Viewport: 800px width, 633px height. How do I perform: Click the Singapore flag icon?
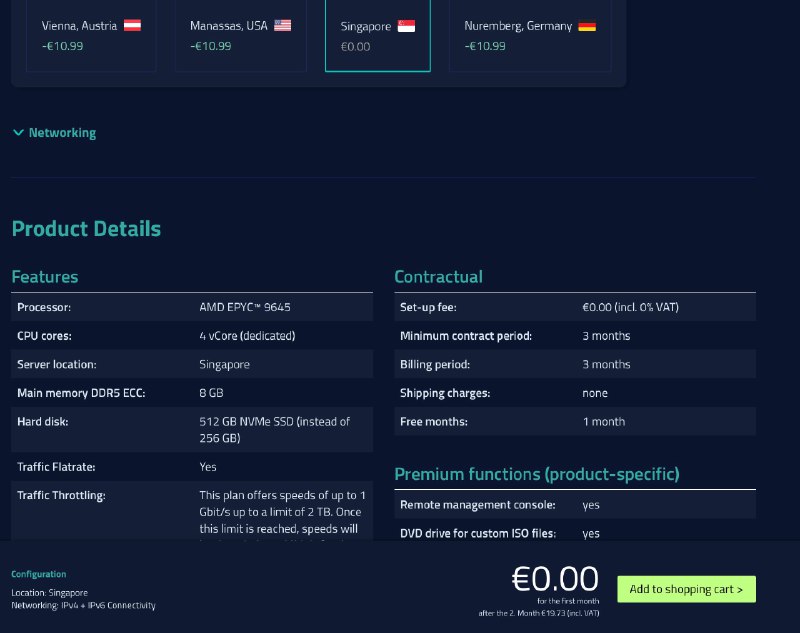(406, 26)
